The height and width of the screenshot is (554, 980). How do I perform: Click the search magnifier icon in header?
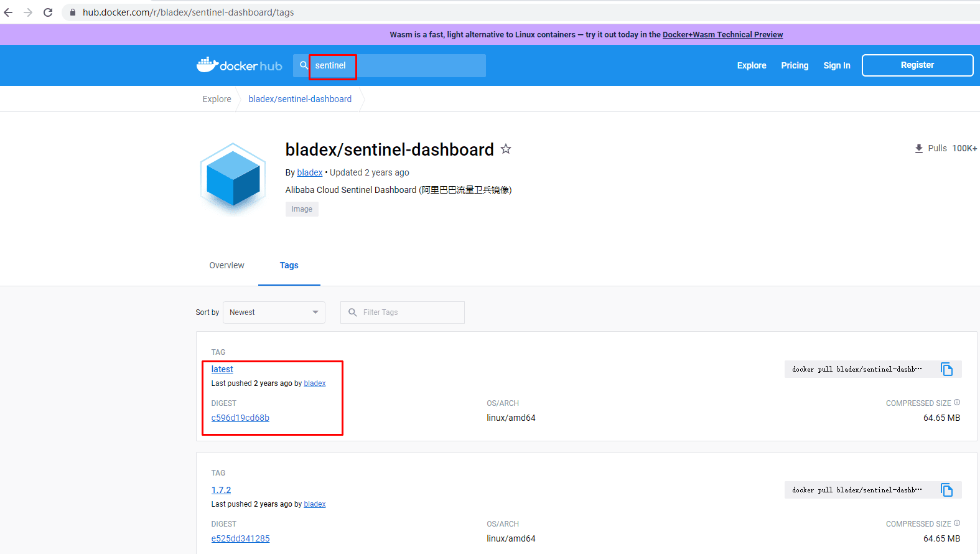pyautogui.click(x=304, y=65)
